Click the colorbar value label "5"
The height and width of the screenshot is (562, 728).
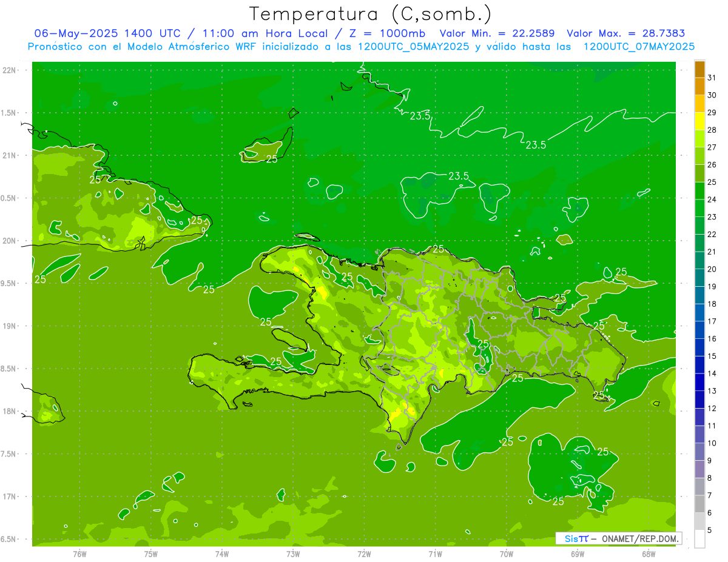(x=710, y=530)
